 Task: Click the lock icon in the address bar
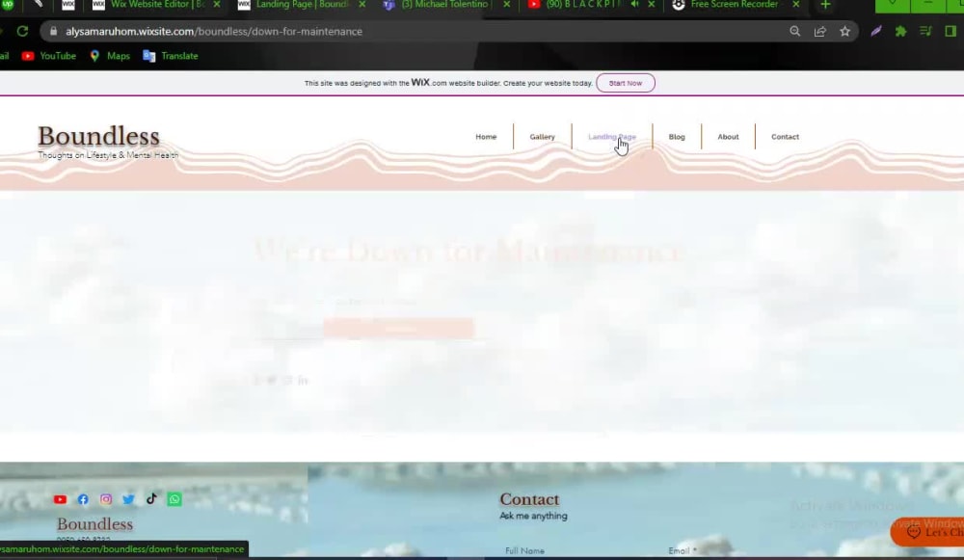point(53,32)
